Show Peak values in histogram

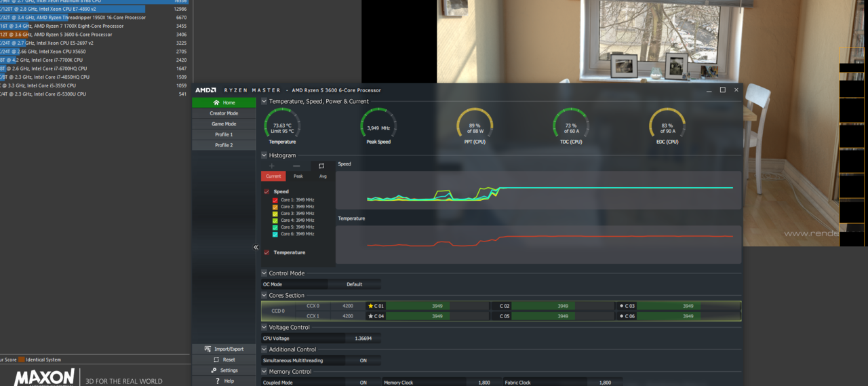coord(298,176)
